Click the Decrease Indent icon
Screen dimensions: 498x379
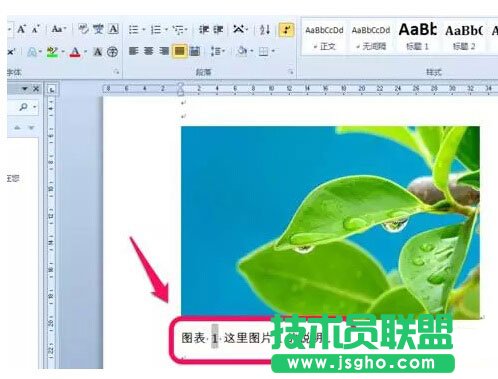[x=204, y=29]
